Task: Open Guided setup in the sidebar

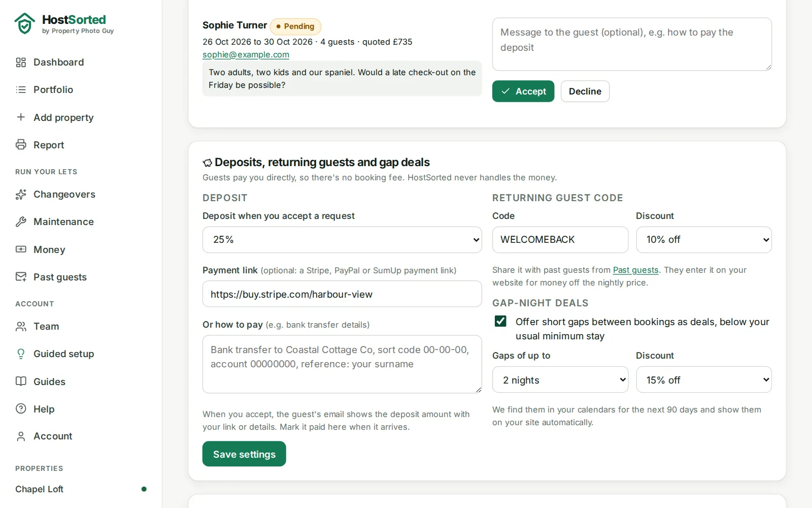Action: click(64, 354)
